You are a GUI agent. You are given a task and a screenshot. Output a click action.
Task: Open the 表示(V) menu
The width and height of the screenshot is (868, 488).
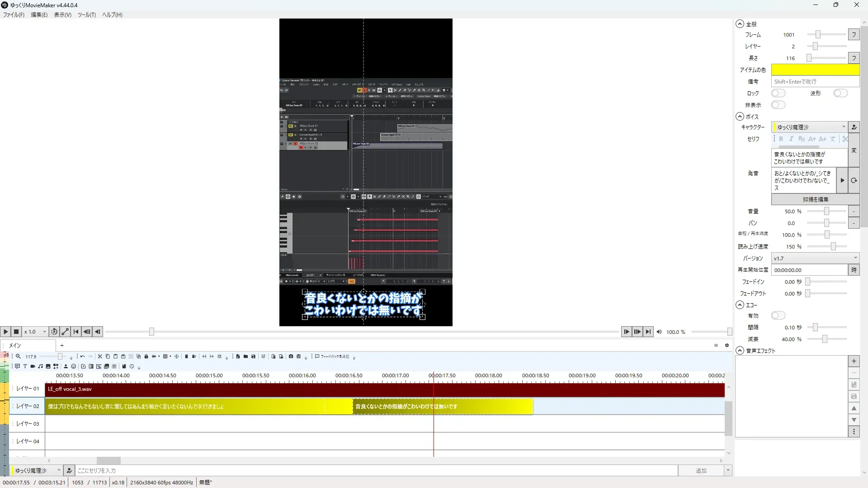click(62, 14)
